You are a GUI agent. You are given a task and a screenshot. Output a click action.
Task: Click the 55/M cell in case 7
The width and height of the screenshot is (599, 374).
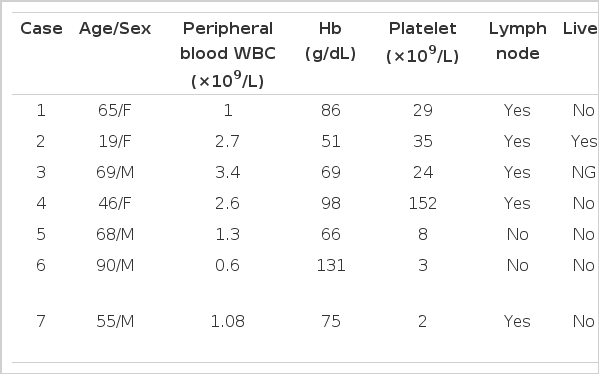[115, 321]
